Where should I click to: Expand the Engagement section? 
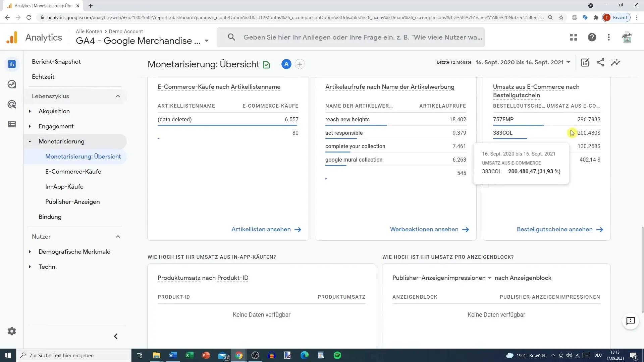coord(30,126)
